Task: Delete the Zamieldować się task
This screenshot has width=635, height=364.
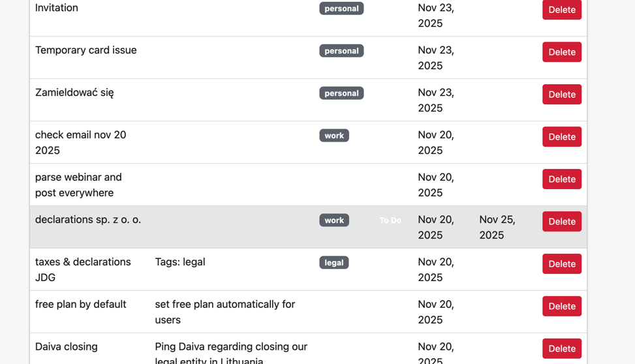Action: point(561,95)
